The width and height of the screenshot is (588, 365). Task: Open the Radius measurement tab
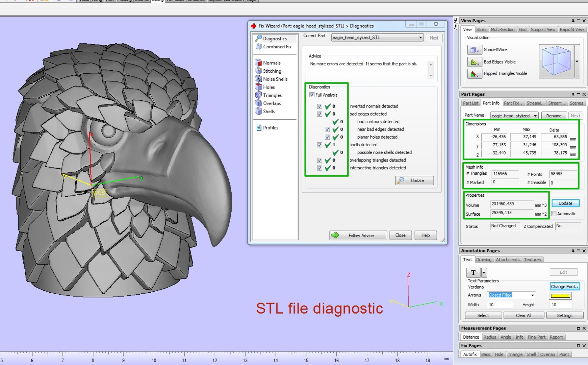pos(489,337)
